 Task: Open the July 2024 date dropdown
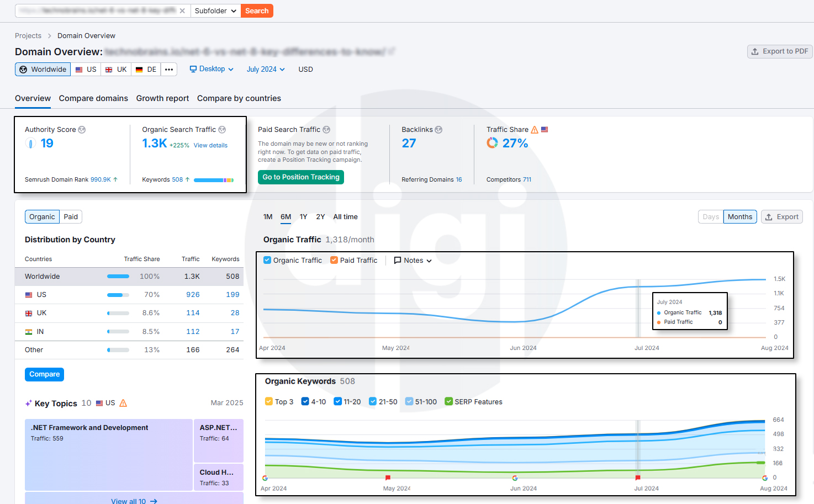[x=266, y=70]
